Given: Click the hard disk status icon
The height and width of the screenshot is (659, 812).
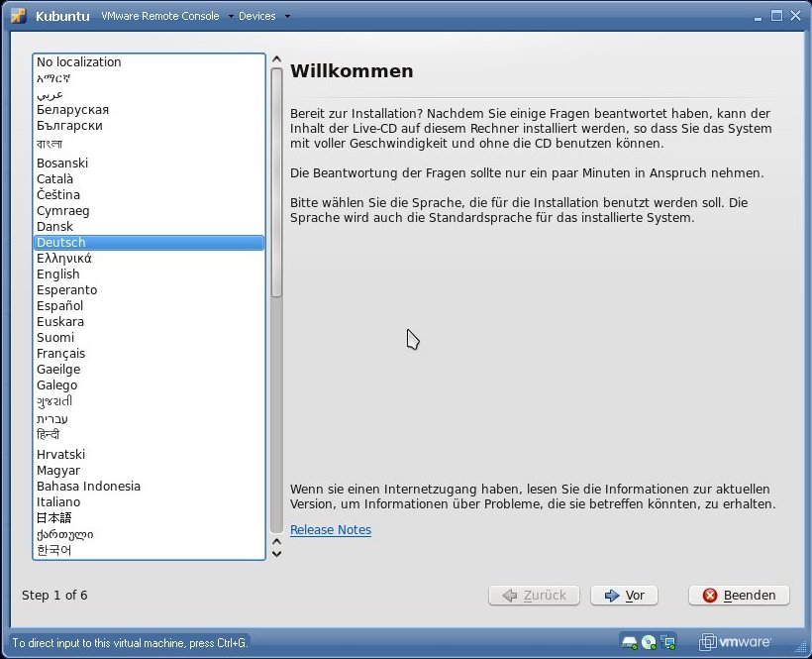Looking at the screenshot, I should tap(629, 642).
